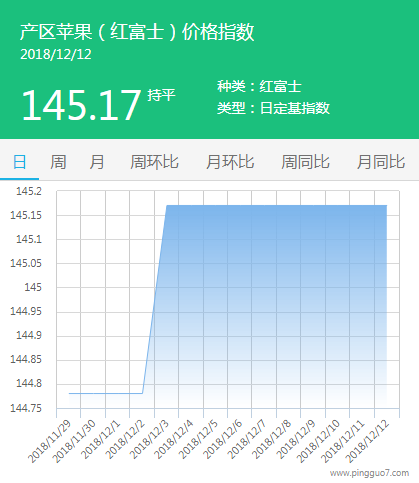The width and height of the screenshot is (419, 483).
Task: Click the 2018/12/7 x-axis date label
Action: [x=247, y=439]
